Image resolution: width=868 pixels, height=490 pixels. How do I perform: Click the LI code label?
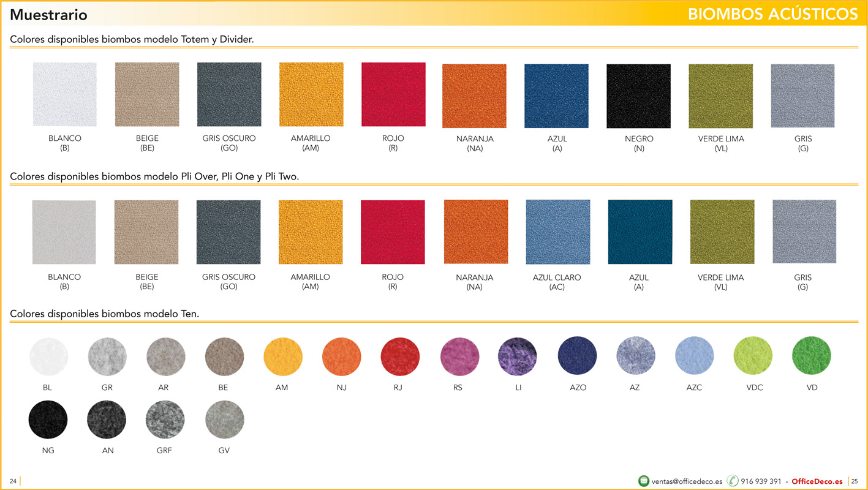click(x=519, y=388)
